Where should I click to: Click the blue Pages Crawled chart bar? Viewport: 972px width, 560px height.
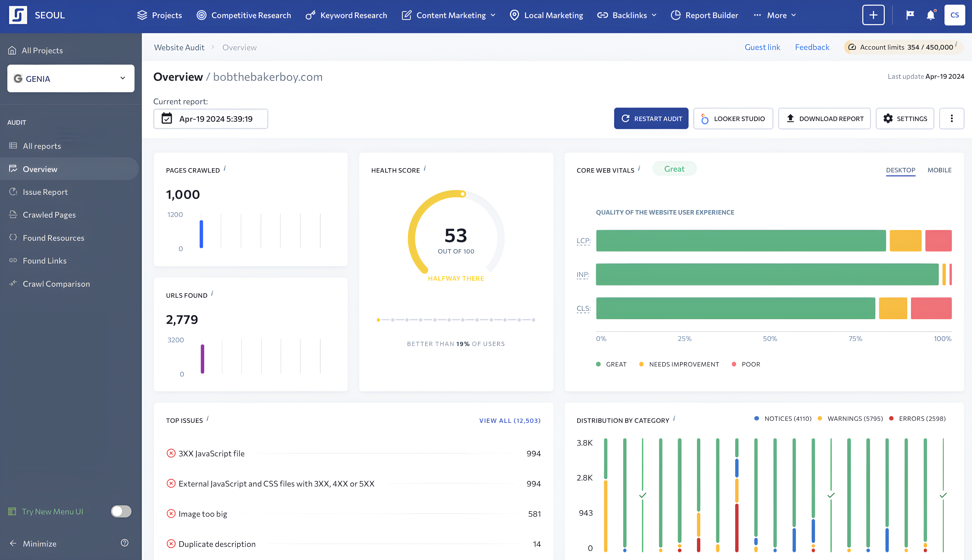tap(201, 234)
